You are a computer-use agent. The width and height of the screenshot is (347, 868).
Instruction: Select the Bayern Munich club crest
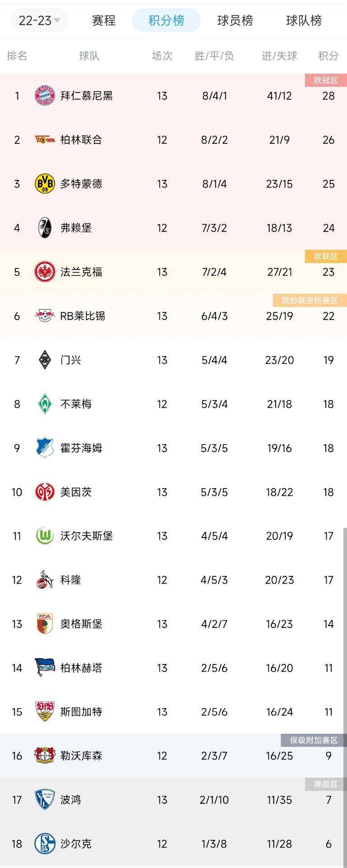[44, 96]
